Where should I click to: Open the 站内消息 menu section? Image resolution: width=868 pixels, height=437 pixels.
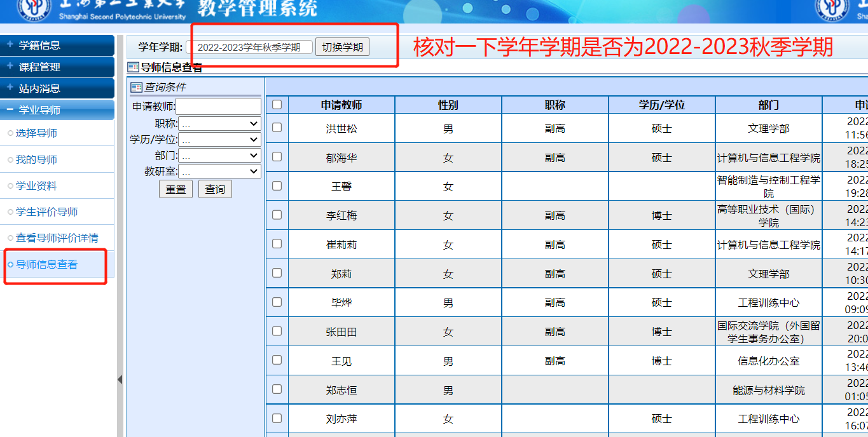pos(57,88)
